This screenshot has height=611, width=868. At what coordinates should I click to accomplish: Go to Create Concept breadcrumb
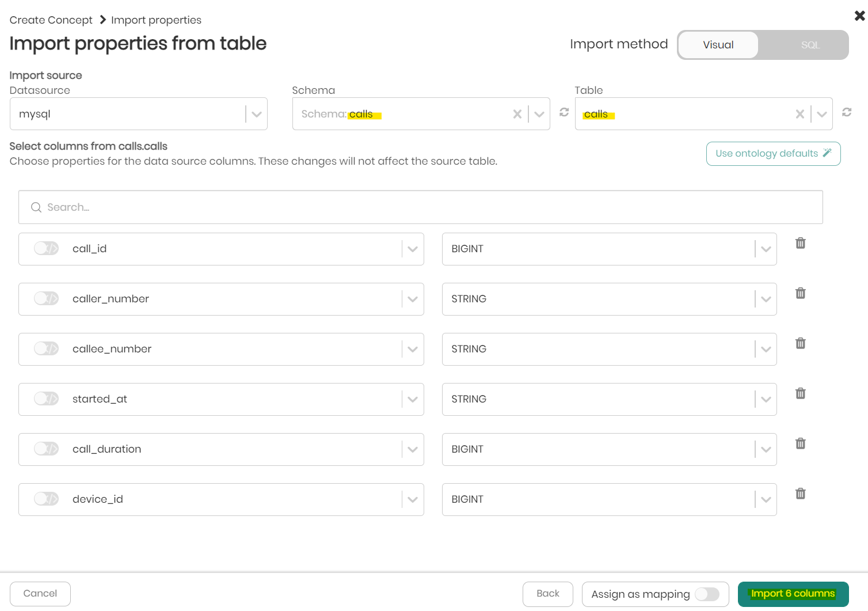tap(51, 20)
